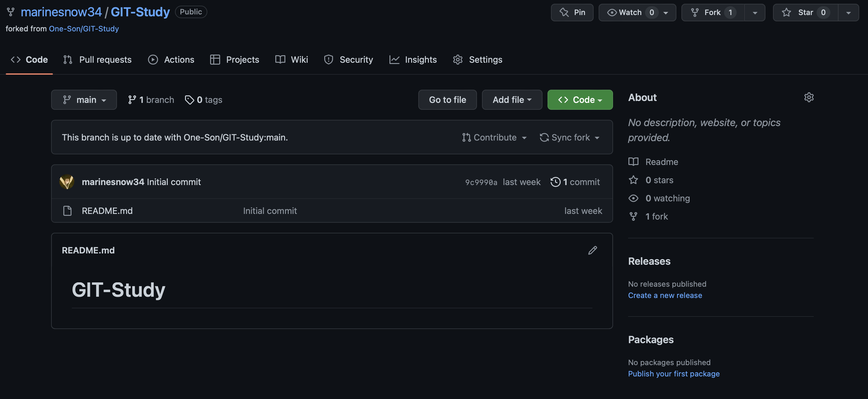Go to the Actions tab
This screenshot has width=868, height=399.
(171, 60)
